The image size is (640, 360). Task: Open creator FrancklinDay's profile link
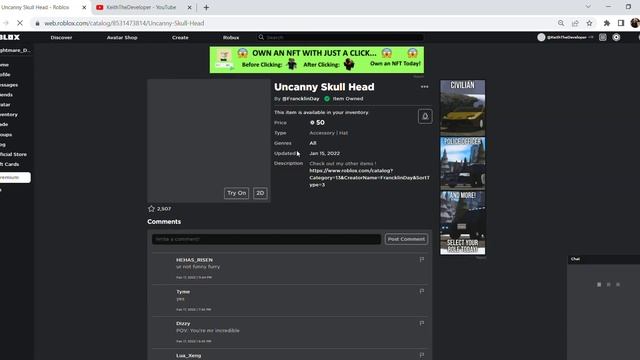pos(300,99)
